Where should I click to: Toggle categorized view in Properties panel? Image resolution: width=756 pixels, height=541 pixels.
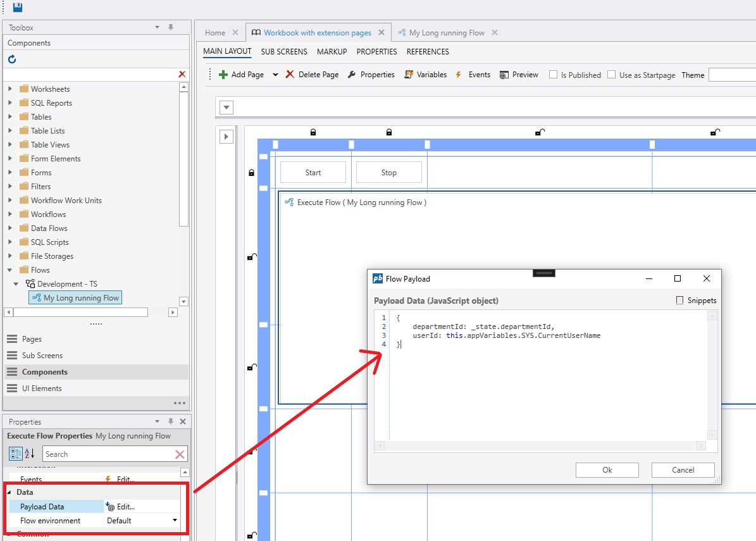click(x=16, y=454)
